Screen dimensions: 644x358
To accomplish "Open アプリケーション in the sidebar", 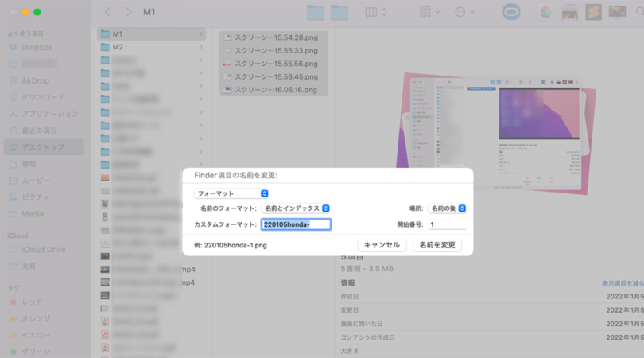I will (49, 114).
